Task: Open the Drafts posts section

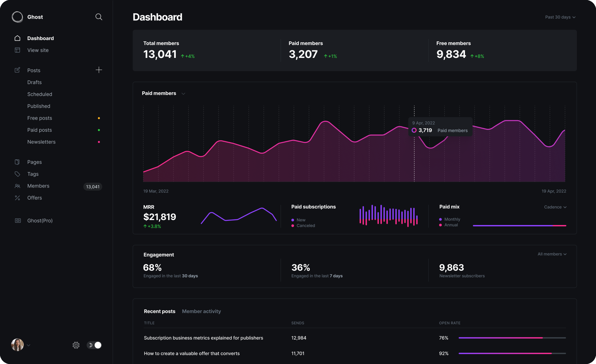Action: point(35,82)
